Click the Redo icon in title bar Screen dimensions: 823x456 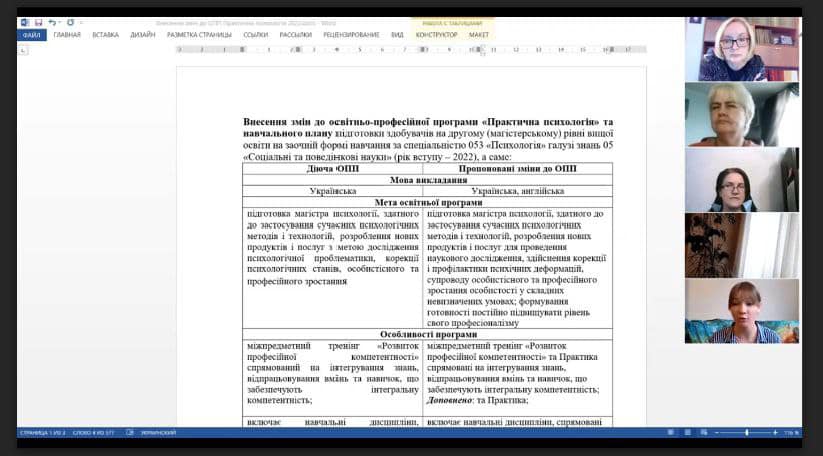[71, 21]
